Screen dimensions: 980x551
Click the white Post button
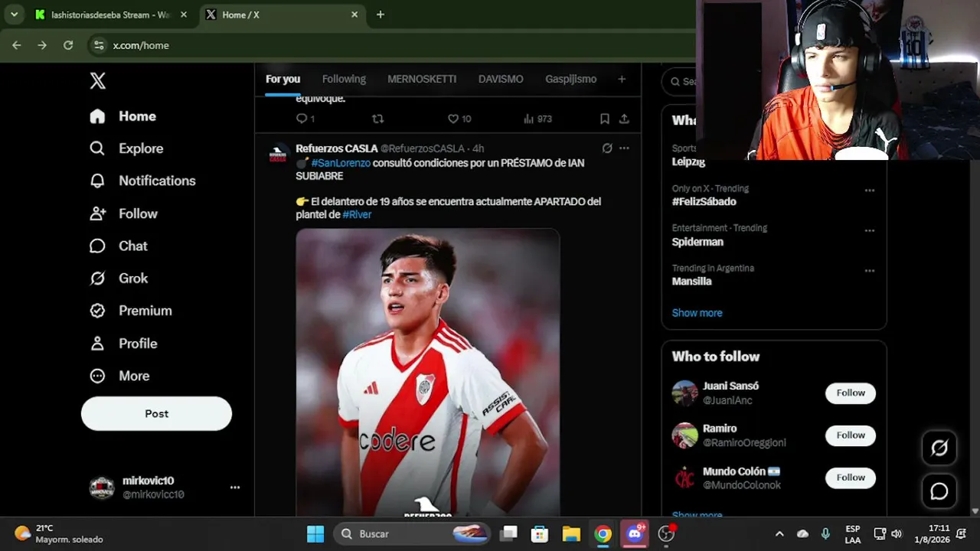pos(156,413)
